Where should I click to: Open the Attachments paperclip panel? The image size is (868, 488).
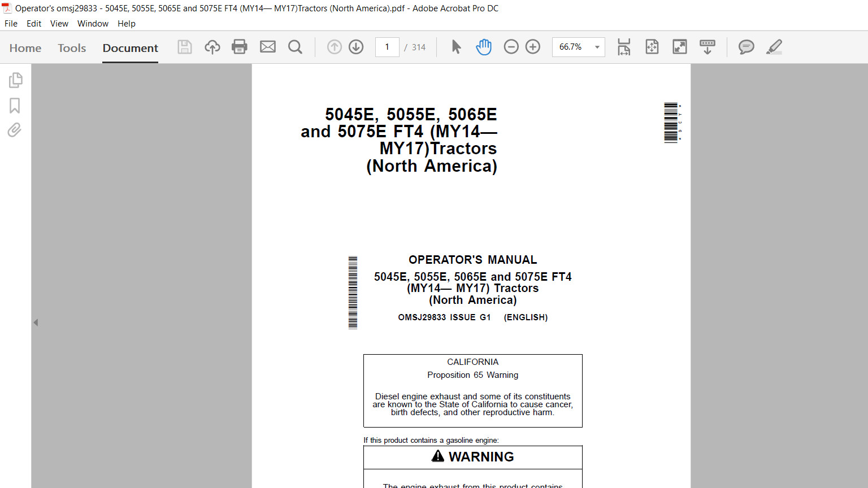coord(15,130)
